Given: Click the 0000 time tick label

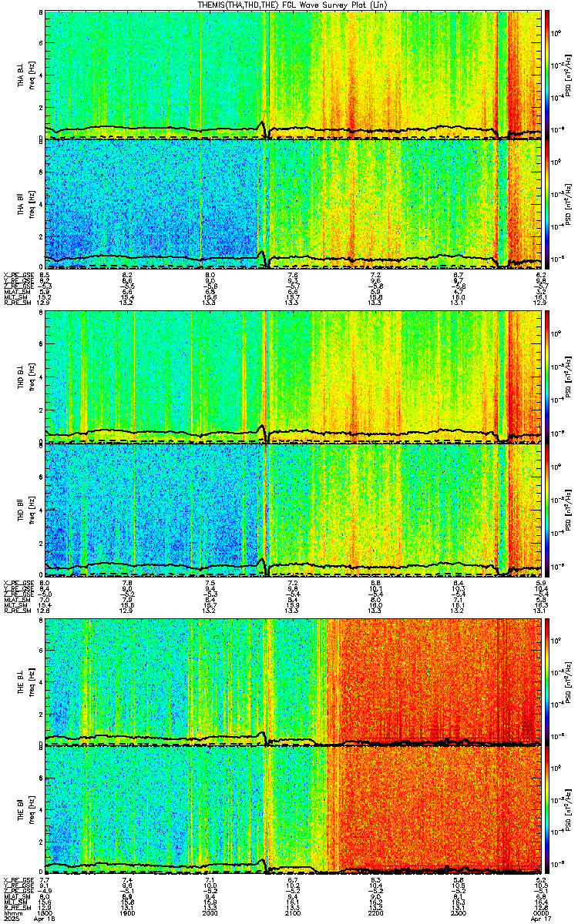Looking at the screenshot, I should click(x=539, y=912).
